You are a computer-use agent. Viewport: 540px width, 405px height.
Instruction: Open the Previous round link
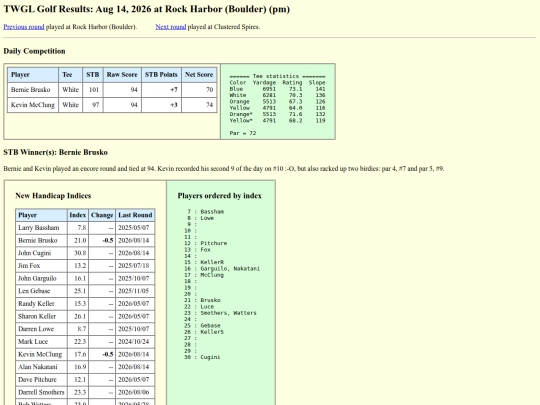point(24,27)
